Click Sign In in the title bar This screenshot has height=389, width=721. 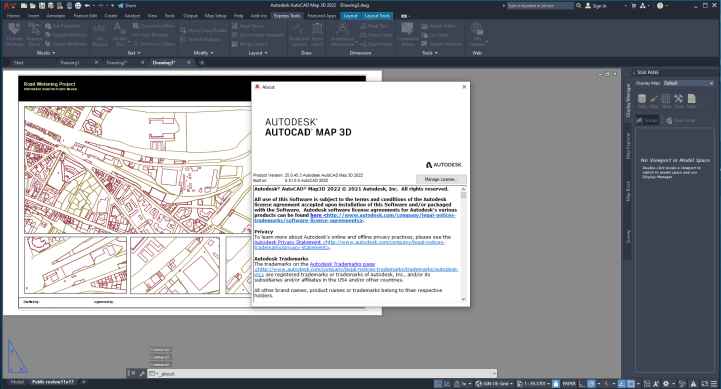596,6
